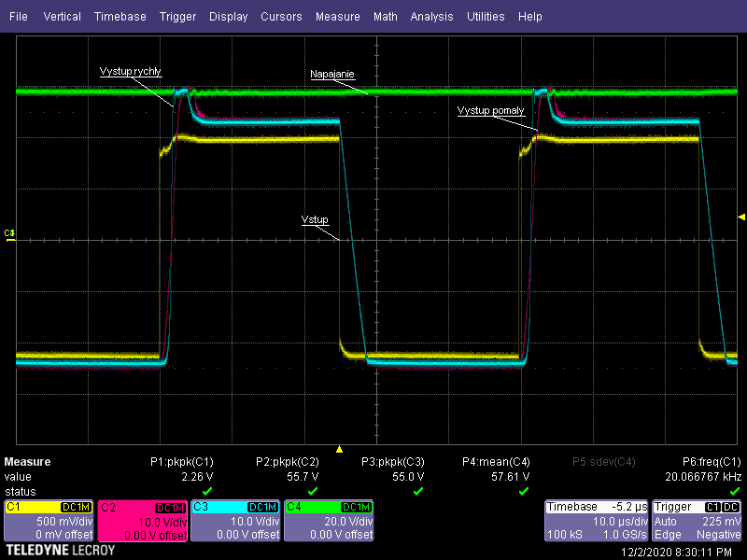
Task: Click the P1 status green checkmark
Action: pos(207,491)
